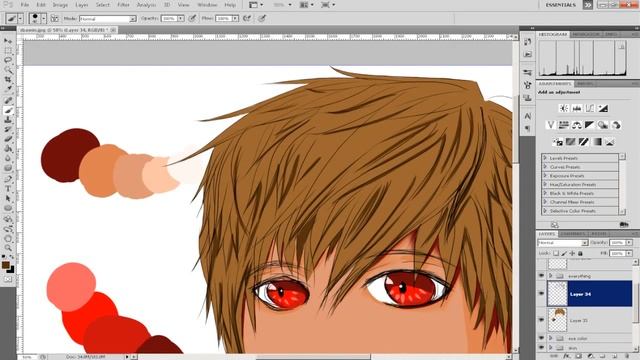Image resolution: width=640 pixels, height=360 pixels.
Task: Open the Paragraph panel from dock
Action: tap(527, 129)
